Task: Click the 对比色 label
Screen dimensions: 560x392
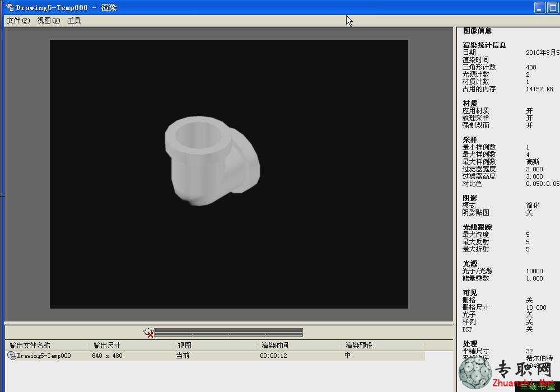Action: (472, 184)
